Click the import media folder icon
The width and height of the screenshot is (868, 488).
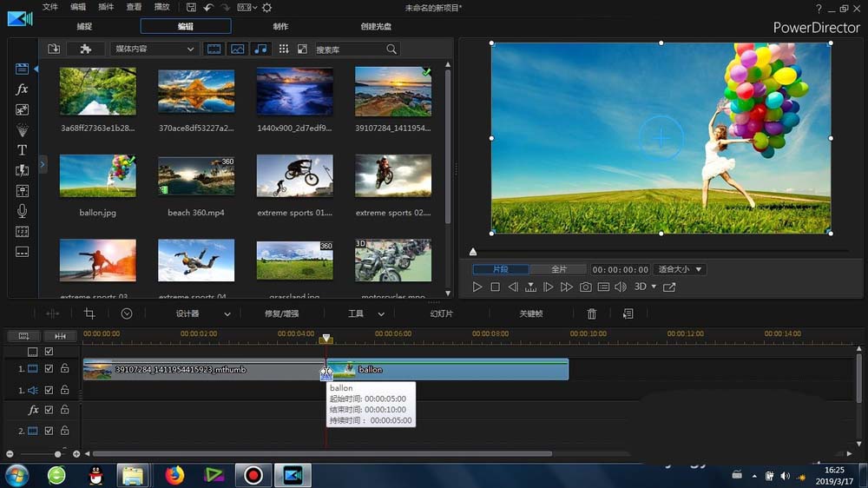(x=54, y=49)
